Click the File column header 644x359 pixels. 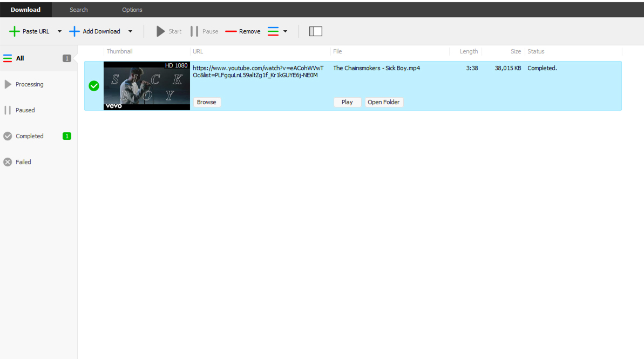coord(337,51)
